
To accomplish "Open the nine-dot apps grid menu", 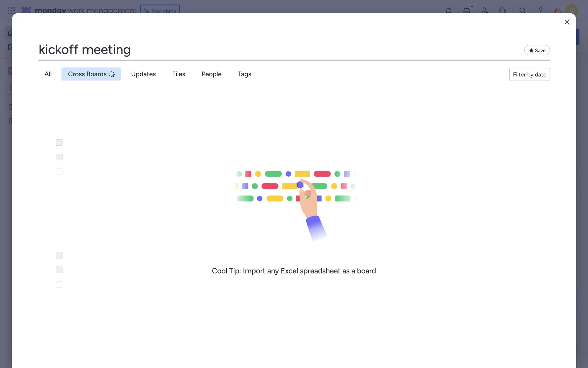I will [x=11, y=11].
